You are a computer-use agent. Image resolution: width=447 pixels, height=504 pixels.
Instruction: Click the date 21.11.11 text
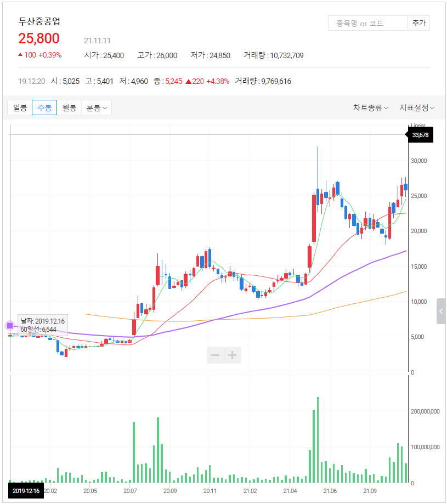97,41
